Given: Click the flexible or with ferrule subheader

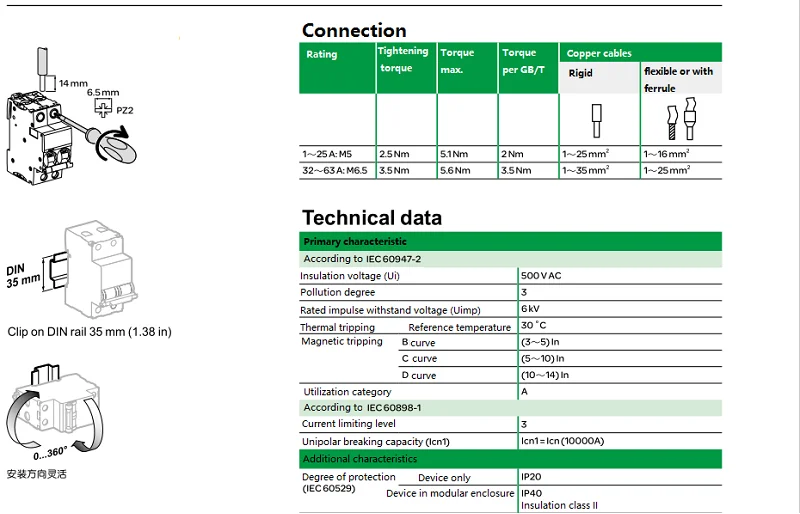Looking at the screenshot, I should [x=681, y=79].
